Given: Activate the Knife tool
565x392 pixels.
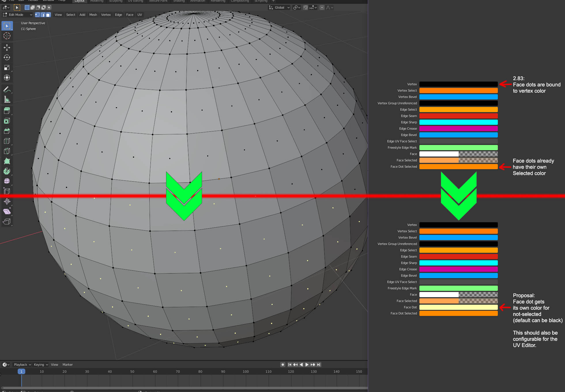Looking at the screenshot, I should pyautogui.click(x=7, y=151).
